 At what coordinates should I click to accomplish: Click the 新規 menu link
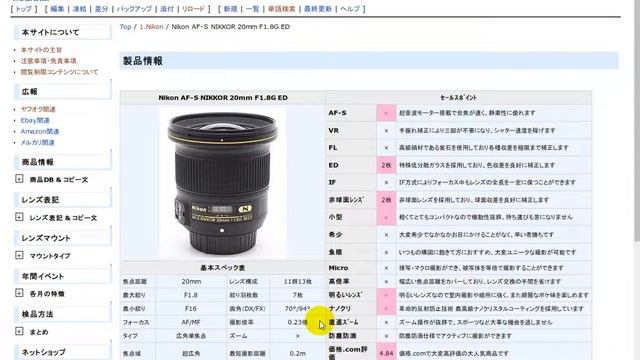[x=230, y=9]
